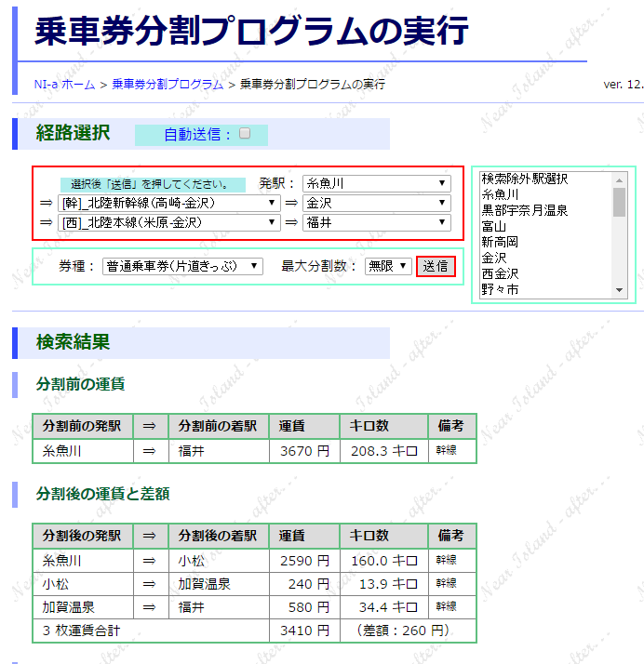Viewport: 644px width, 664px height.
Task: Click the 分割前の運賃 heading
Action: [80, 384]
